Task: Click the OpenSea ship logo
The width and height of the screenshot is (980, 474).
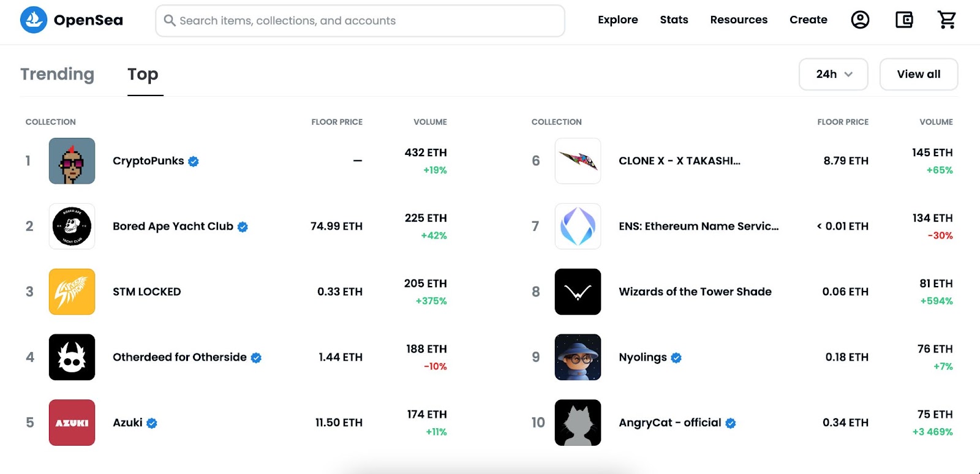Action: coord(34,20)
